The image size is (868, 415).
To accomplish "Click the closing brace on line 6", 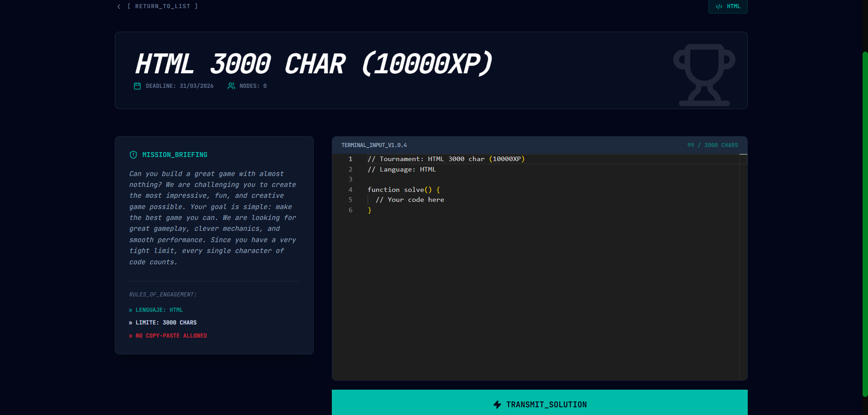I will [369, 210].
